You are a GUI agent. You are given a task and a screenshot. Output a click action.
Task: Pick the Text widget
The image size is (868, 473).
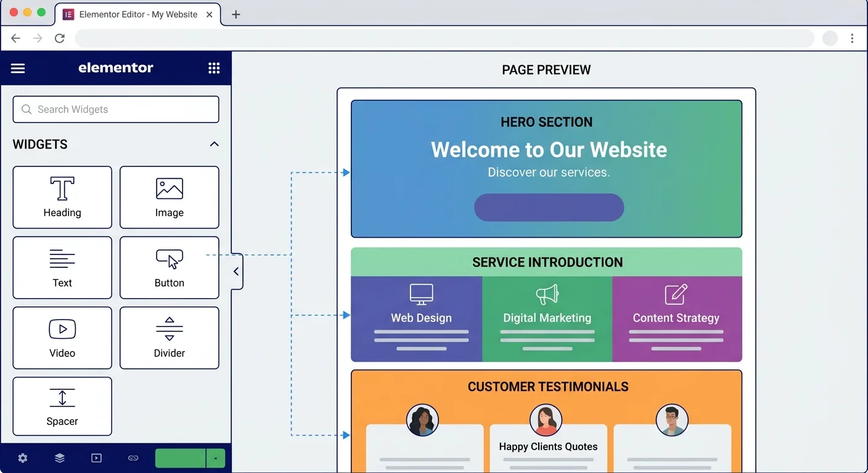[x=62, y=267]
